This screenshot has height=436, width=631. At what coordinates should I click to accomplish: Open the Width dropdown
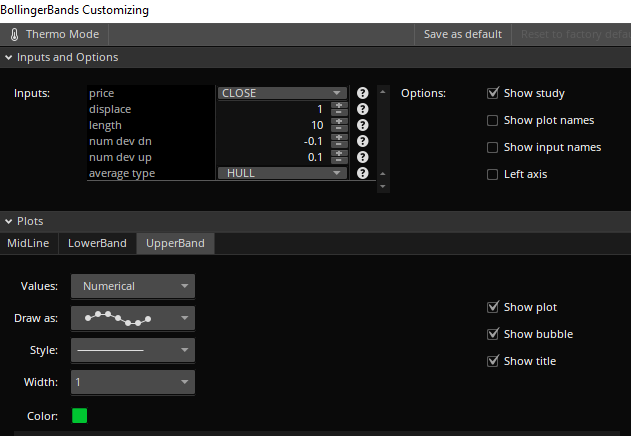coord(133,382)
